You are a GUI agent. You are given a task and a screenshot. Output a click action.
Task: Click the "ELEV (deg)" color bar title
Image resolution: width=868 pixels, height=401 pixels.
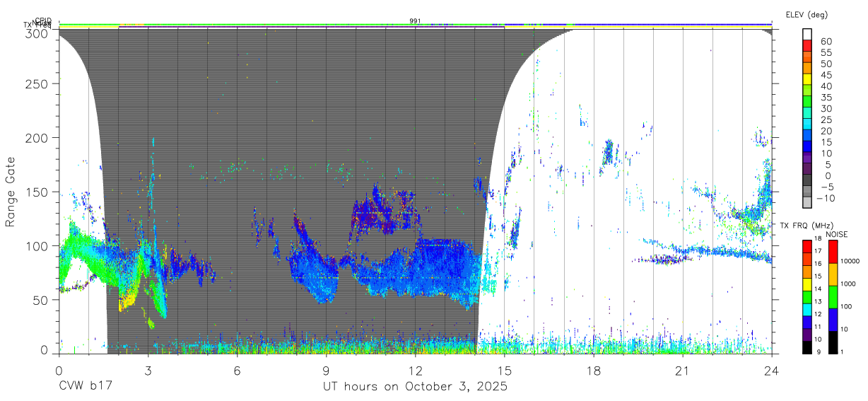[x=807, y=14]
